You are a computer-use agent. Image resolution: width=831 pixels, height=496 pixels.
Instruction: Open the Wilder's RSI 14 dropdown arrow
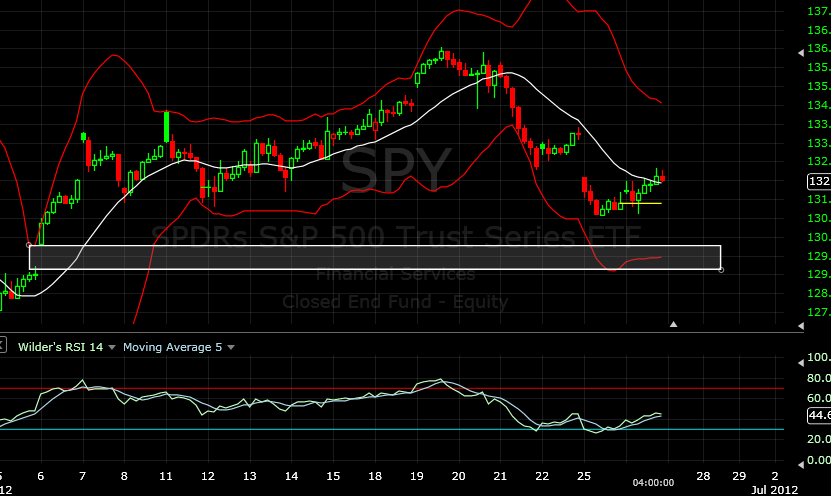[x=112, y=348]
